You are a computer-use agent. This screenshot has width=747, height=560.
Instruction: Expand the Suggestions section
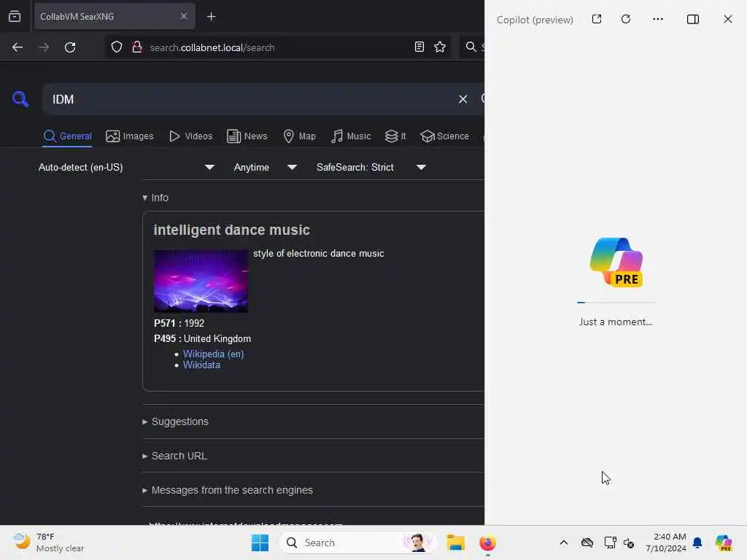click(x=175, y=421)
